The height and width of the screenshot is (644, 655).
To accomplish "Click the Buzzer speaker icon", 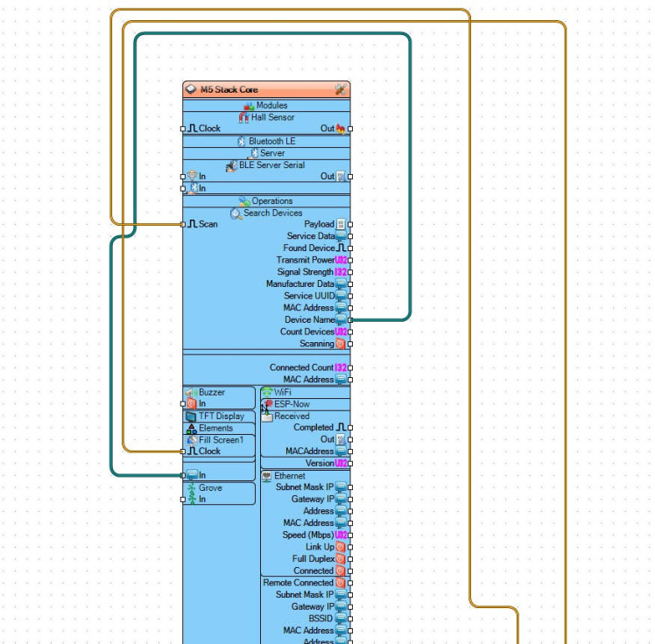I will (192, 392).
